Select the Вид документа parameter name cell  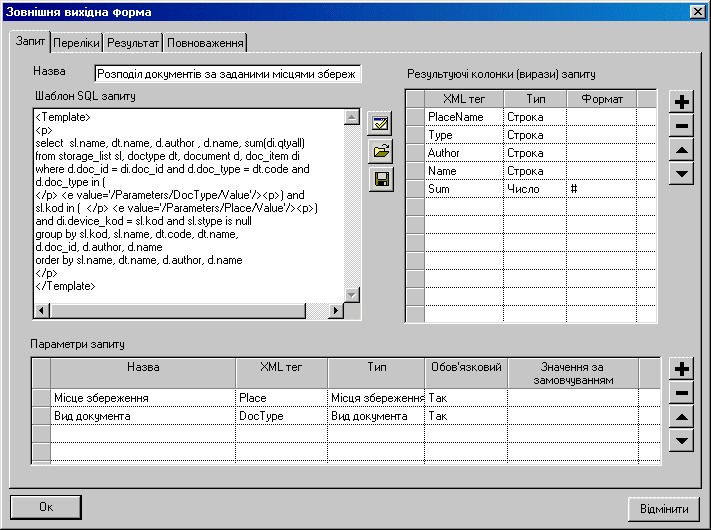click(x=143, y=416)
